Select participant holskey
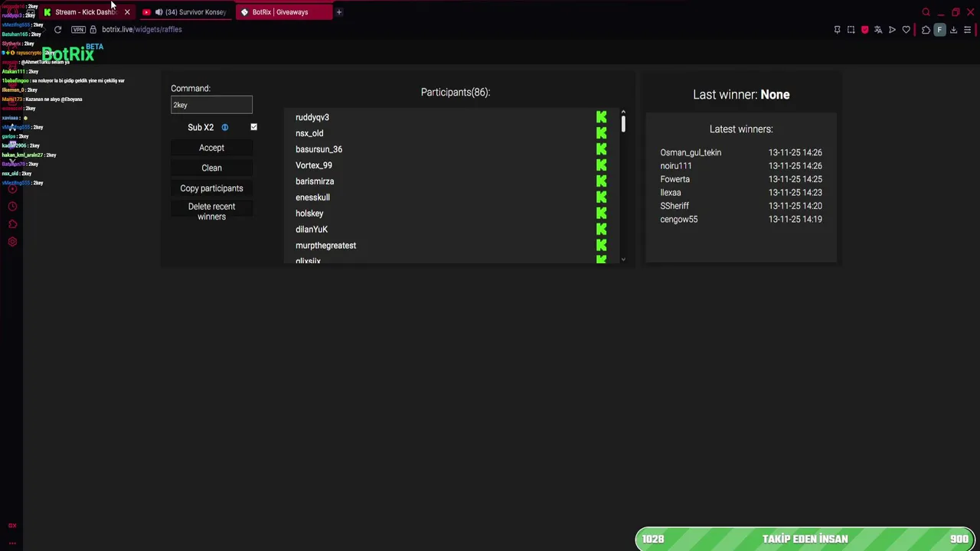The width and height of the screenshot is (980, 551). [309, 214]
